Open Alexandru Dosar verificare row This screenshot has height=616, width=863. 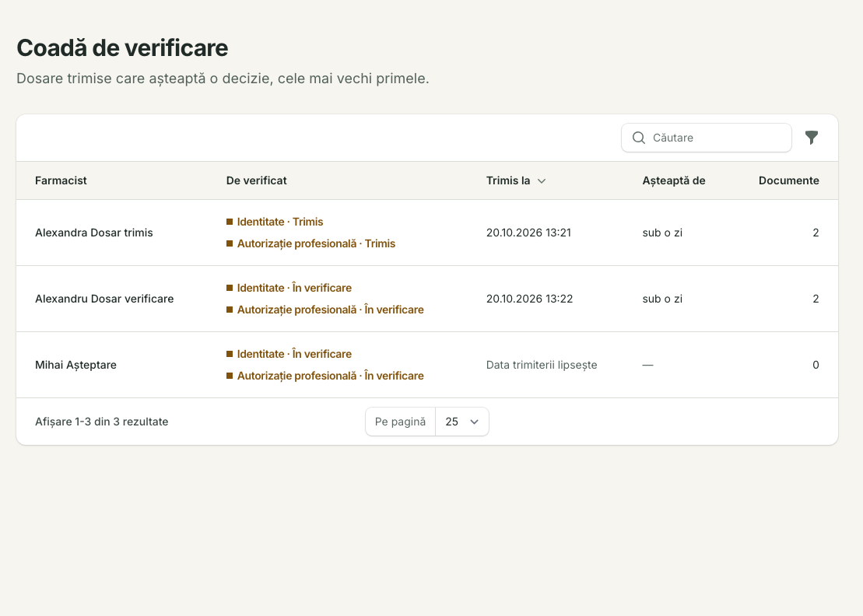[x=427, y=299]
